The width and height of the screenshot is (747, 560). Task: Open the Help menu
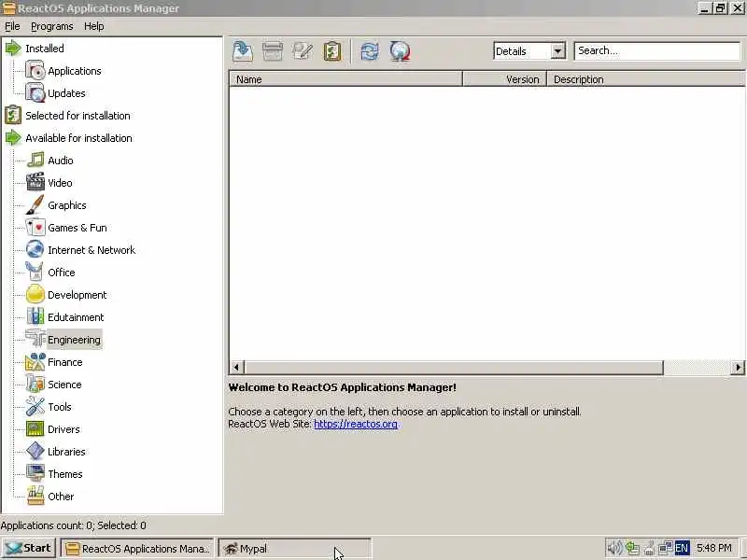pyautogui.click(x=94, y=26)
